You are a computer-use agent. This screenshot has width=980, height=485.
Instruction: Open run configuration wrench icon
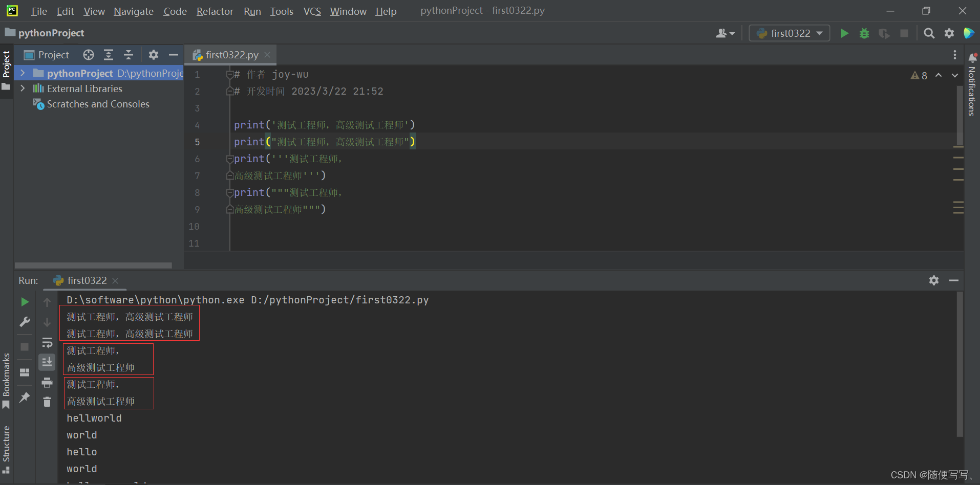click(25, 322)
